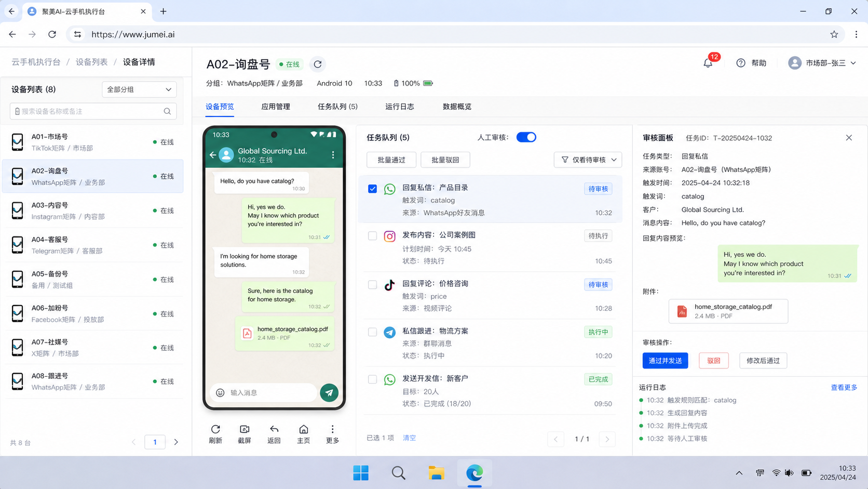The height and width of the screenshot is (489, 868).
Task: Click the 批量驳回 button
Action: 445,160
